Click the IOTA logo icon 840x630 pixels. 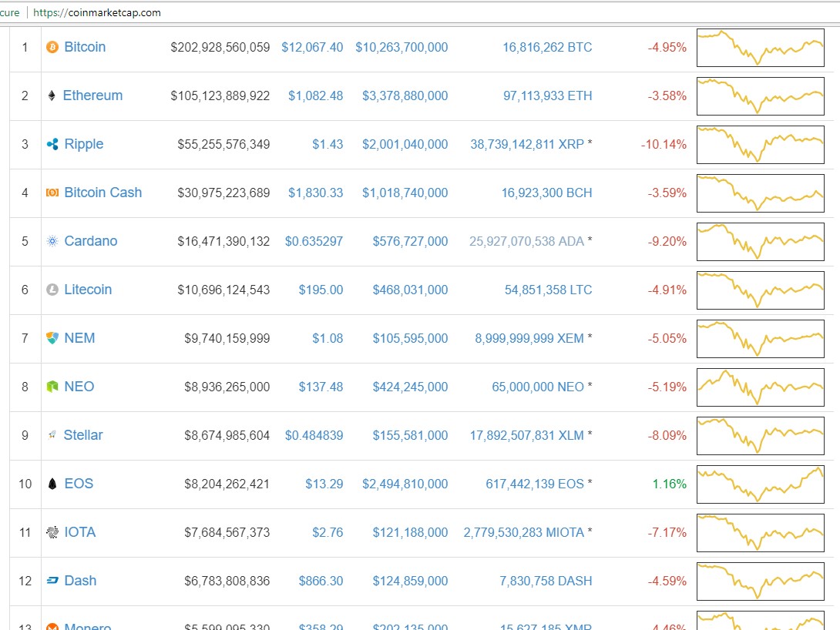point(52,532)
